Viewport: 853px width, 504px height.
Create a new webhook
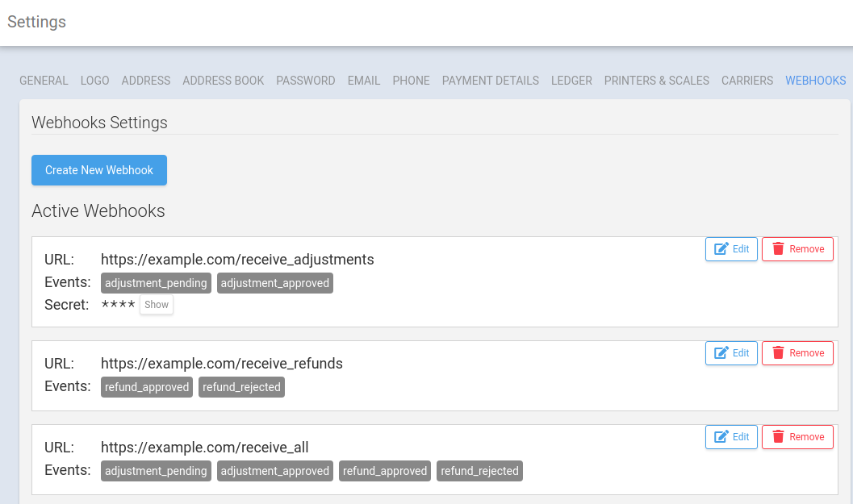click(98, 169)
